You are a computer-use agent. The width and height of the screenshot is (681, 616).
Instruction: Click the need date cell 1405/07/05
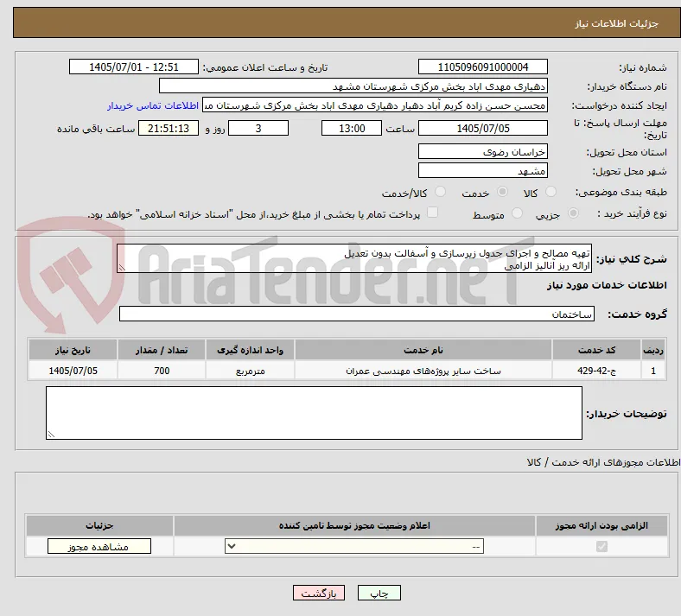(73, 371)
